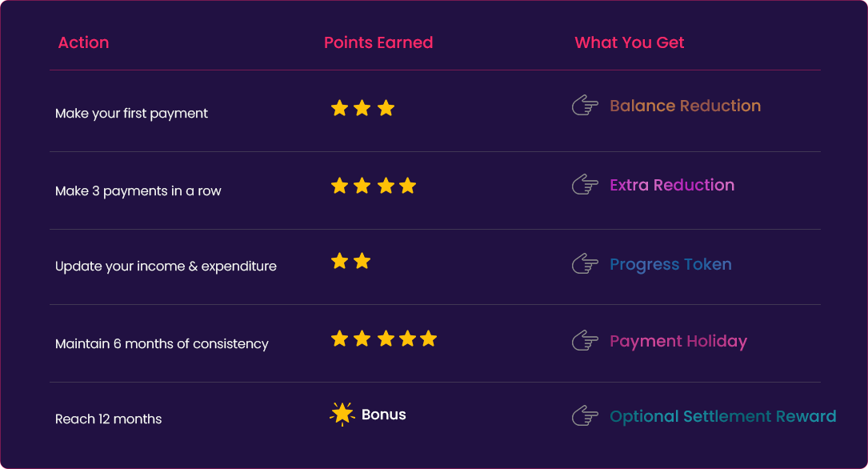Click the four-star rating for 3 payments
The height and width of the screenshot is (469, 868).
point(374,186)
